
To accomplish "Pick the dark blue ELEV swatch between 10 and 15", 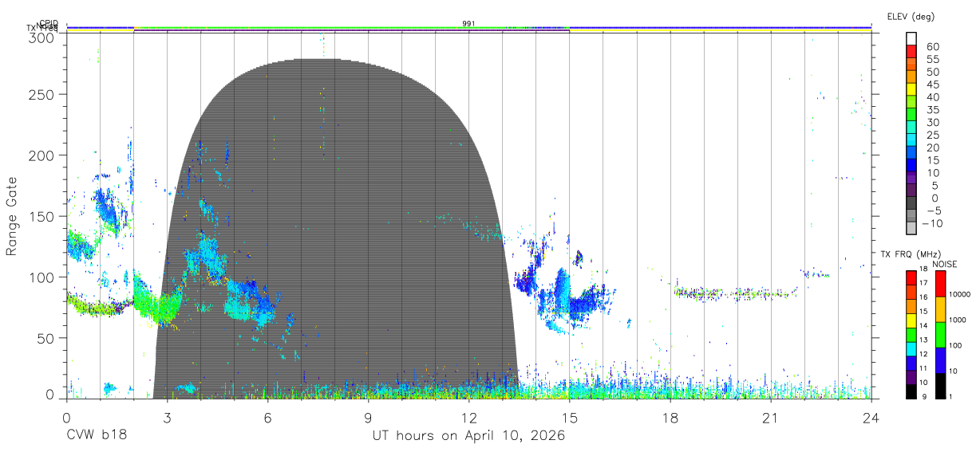I will [x=911, y=165].
